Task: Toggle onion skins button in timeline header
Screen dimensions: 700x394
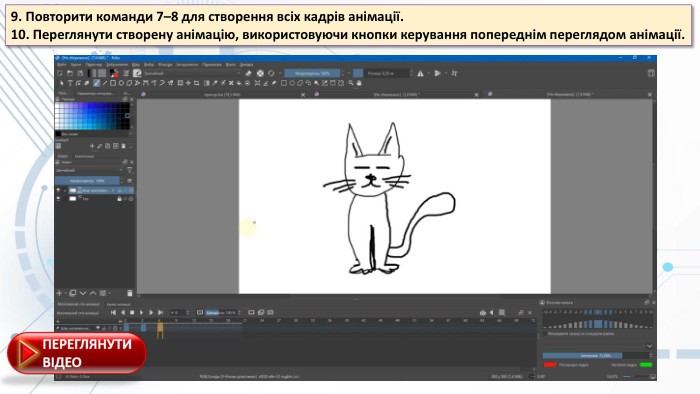Action: tap(483, 312)
